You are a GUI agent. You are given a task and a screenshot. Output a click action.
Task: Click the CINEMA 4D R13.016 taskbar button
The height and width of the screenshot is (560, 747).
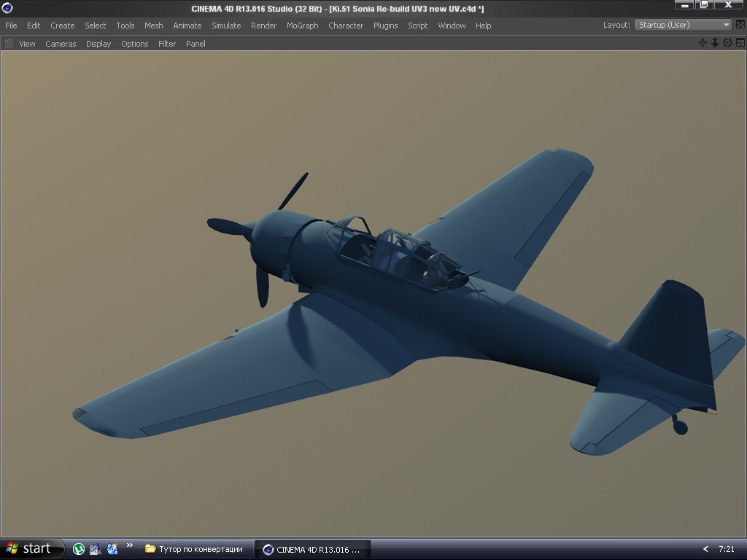(314, 549)
